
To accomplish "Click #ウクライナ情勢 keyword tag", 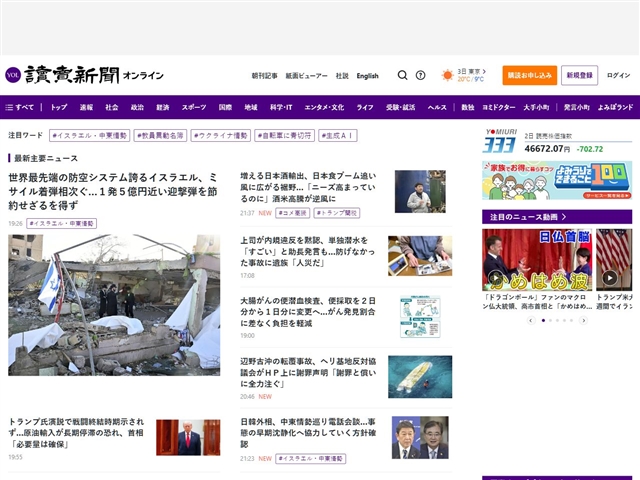I will click(221, 136).
